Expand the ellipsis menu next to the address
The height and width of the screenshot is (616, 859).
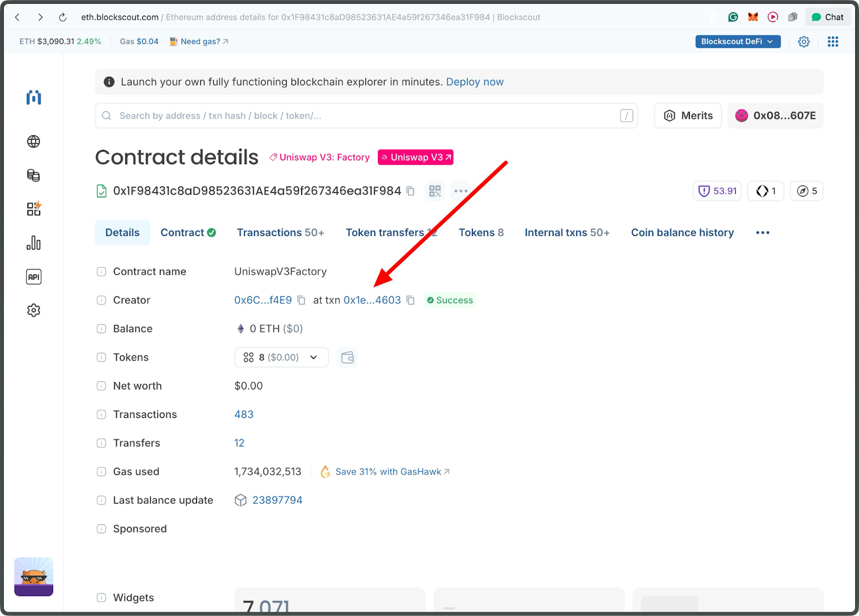pyautogui.click(x=461, y=190)
